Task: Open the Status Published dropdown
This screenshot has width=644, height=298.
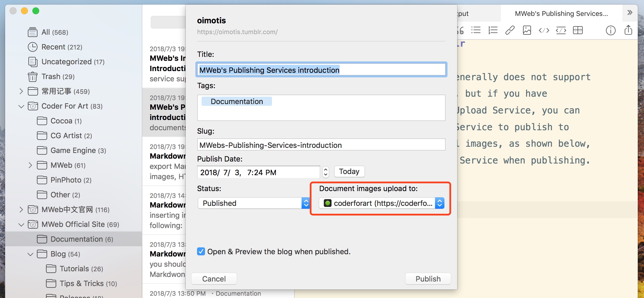Action: click(254, 203)
